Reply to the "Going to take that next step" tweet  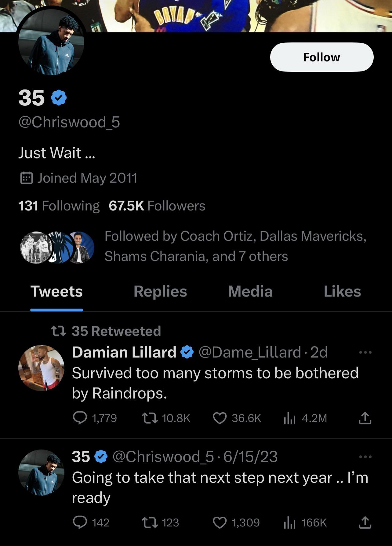(x=80, y=522)
